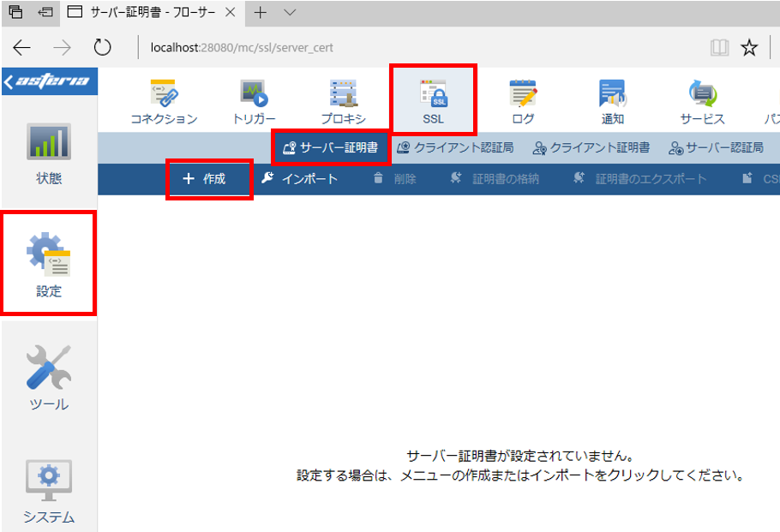The image size is (780, 532).
Task: Open the 通知 (Notification) settings icon
Action: [x=612, y=102]
